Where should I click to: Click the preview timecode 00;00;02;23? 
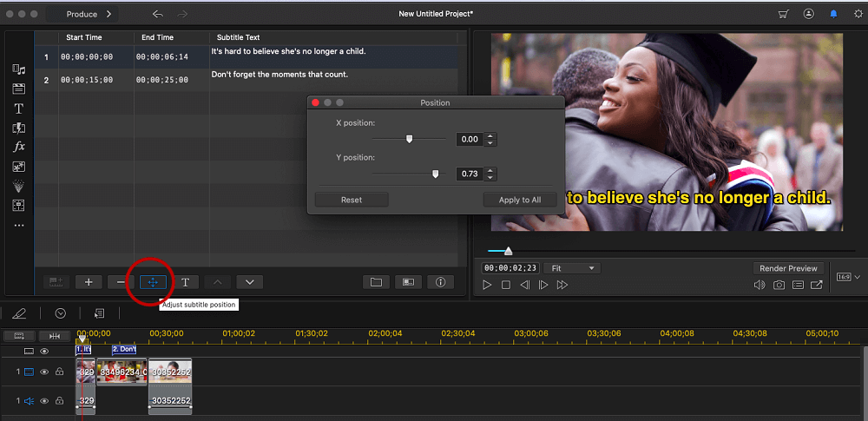point(510,268)
